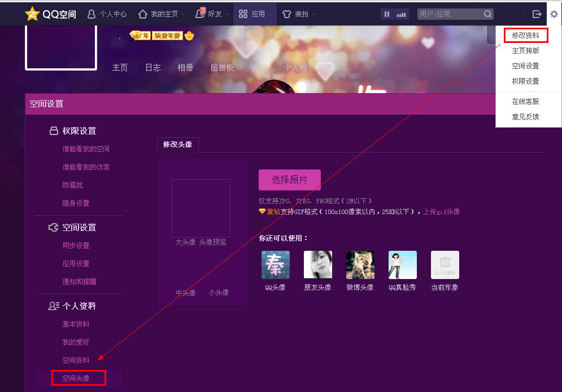Click the logout exit icon

[x=537, y=14]
